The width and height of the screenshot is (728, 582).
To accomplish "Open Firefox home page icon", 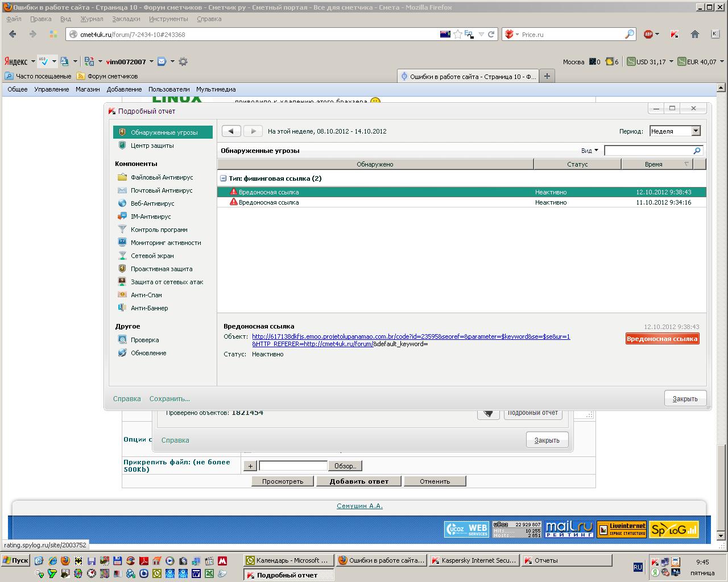I will [x=694, y=34].
